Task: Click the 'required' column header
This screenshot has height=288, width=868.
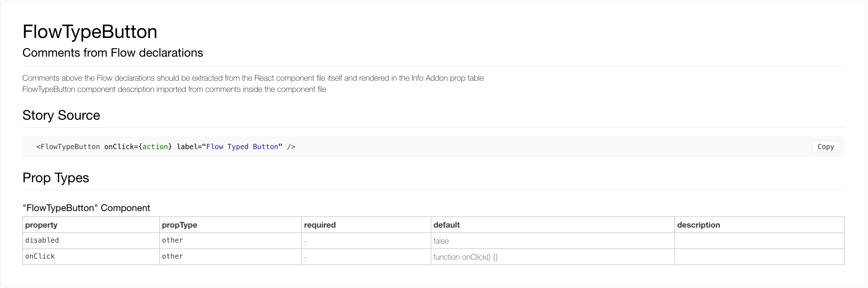Action: coord(319,225)
